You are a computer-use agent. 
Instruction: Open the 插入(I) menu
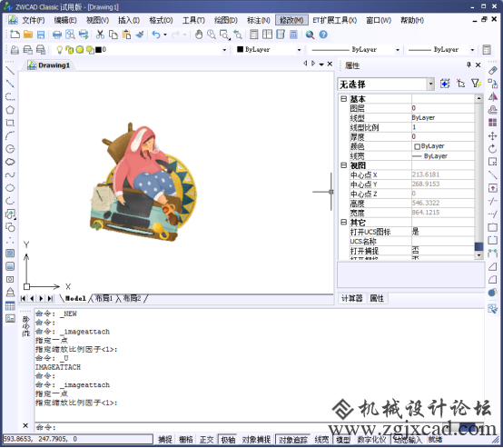(129, 20)
